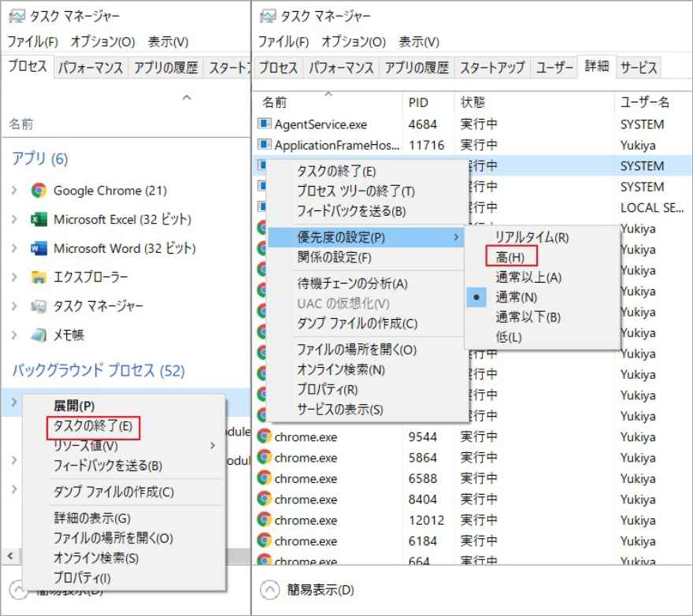Click the Task Manager title icon in the left window
Image resolution: width=693 pixels, height=616 pixels.
[x=17, y=17]
